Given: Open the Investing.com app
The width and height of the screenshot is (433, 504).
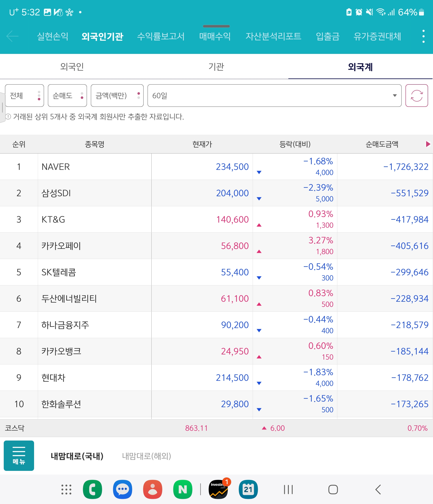Looking at the screenshot, I should pos(218,489).
